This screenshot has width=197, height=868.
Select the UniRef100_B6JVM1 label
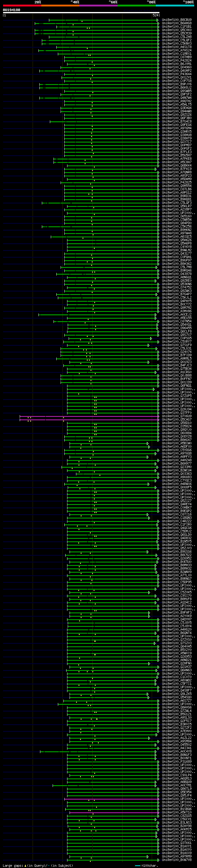coord(176,64)
